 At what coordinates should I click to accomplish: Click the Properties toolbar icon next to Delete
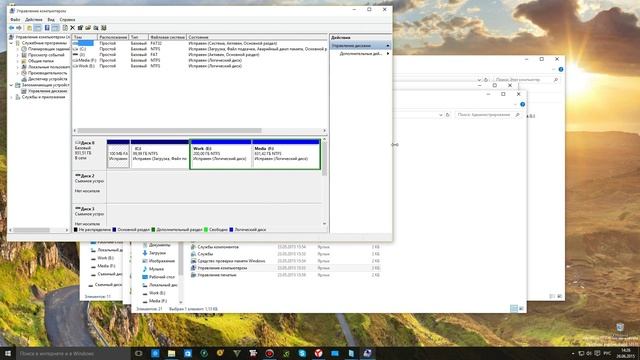80,28
